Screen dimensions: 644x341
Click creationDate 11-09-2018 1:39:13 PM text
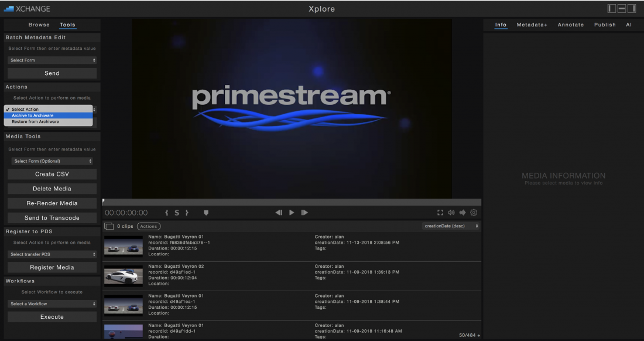tap(357, 272)
